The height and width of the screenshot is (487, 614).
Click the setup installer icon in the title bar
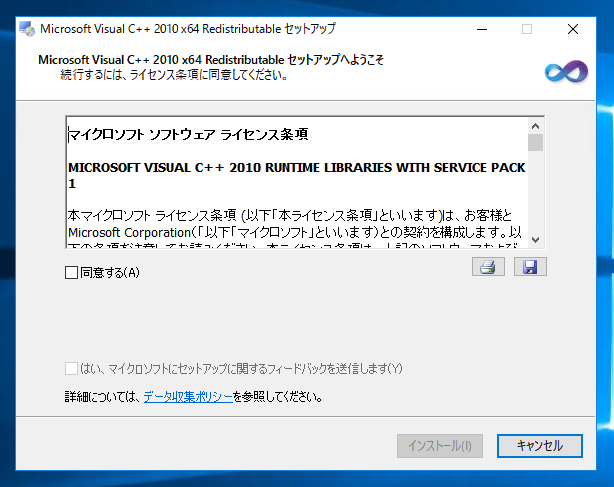(x=27, y=29)
